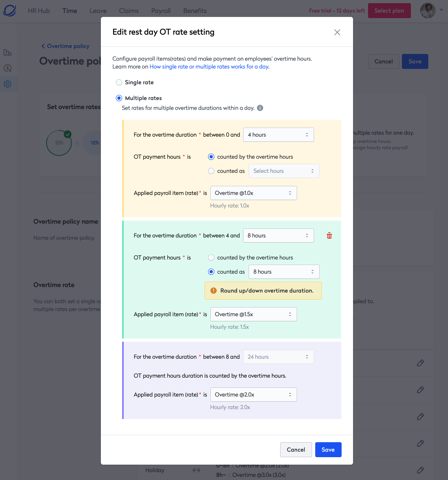Image resolution: width=448 pixels, height=480 pixels.
Task: Open the Overtime @1.5x payroll item dropdown
Action: (x=254, y=314)
